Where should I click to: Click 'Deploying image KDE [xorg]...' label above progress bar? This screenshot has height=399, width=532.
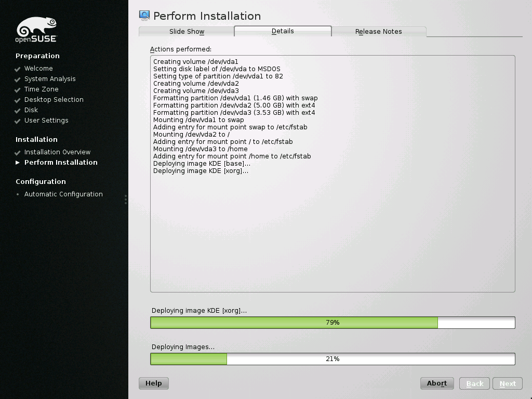pos(199,311)
